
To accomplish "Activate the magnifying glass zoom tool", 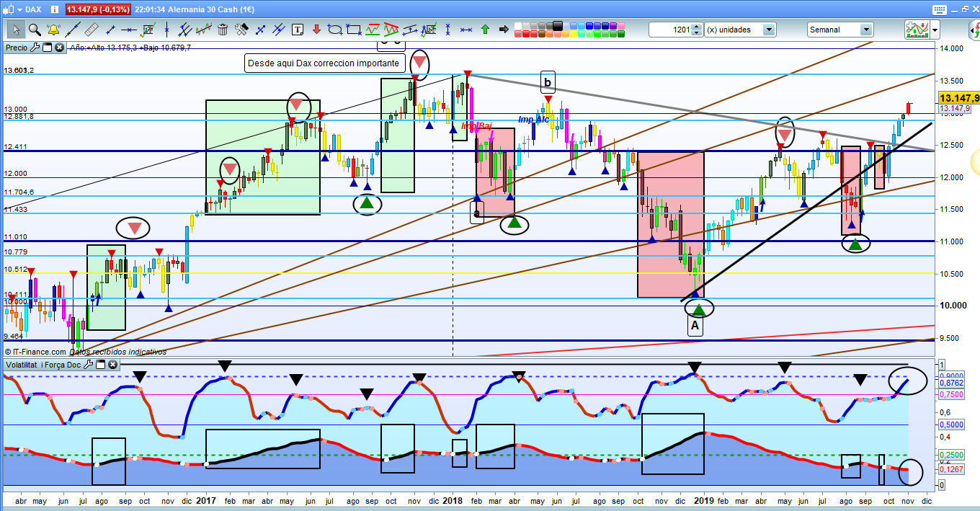I will point(34,30).
